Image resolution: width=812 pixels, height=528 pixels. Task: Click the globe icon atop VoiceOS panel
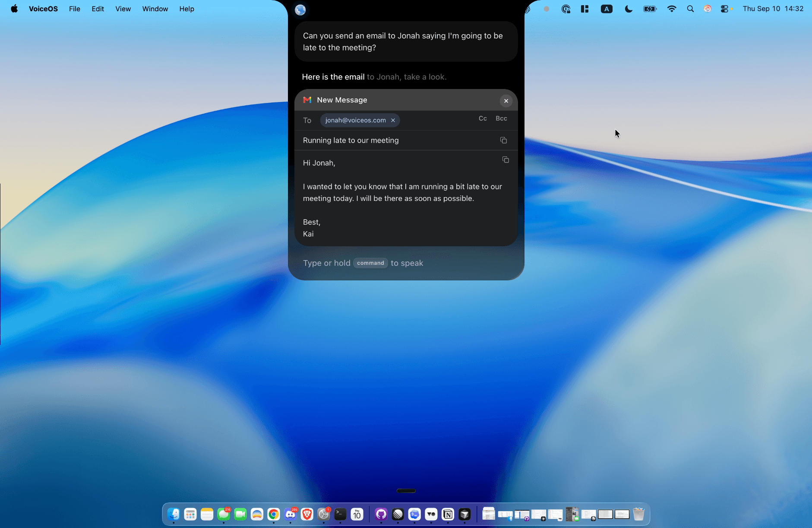coord(300,10)
